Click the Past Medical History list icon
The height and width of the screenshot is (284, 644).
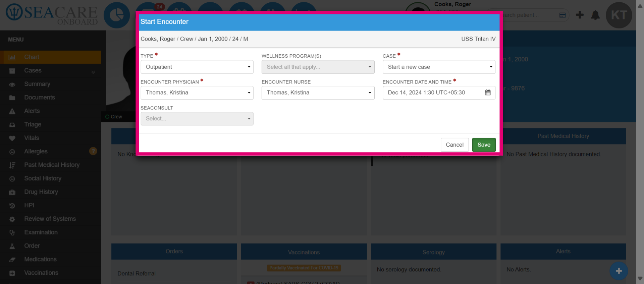click(12, 165)
